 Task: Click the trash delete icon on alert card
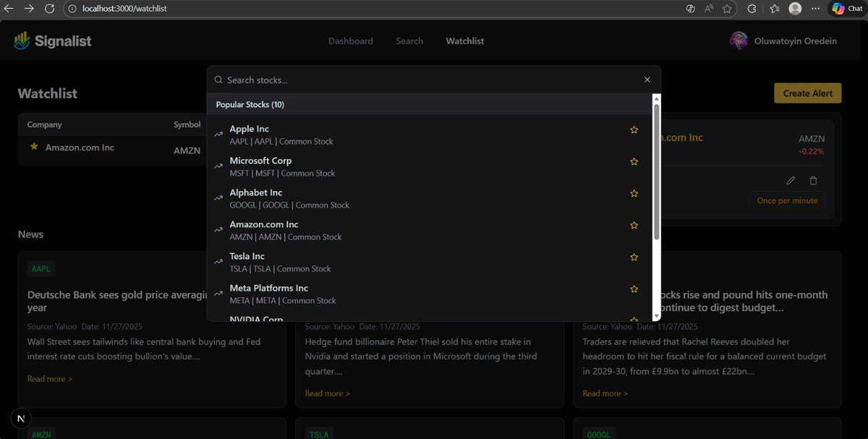click(x=813, y=180)
